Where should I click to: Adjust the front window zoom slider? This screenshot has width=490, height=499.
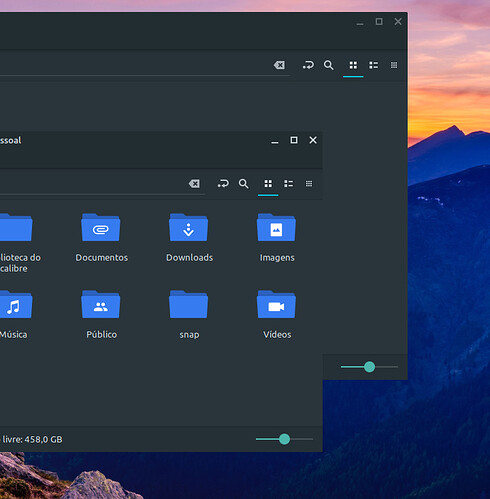(x=284, y=439)
